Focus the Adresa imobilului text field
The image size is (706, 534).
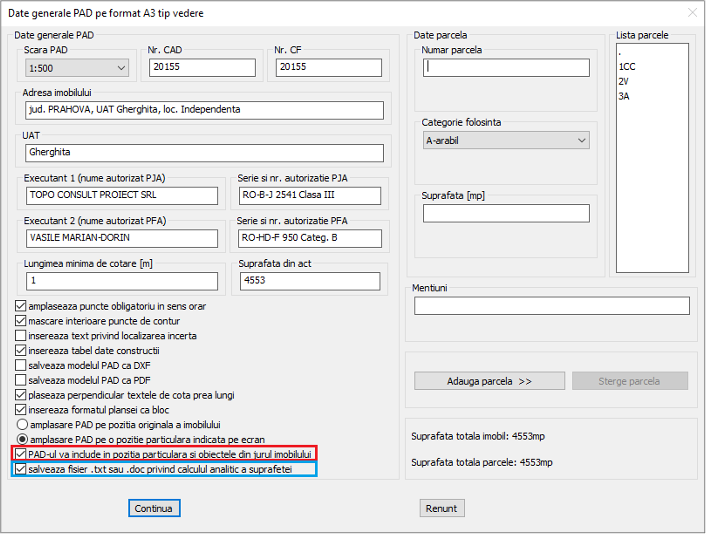point(203,110)
